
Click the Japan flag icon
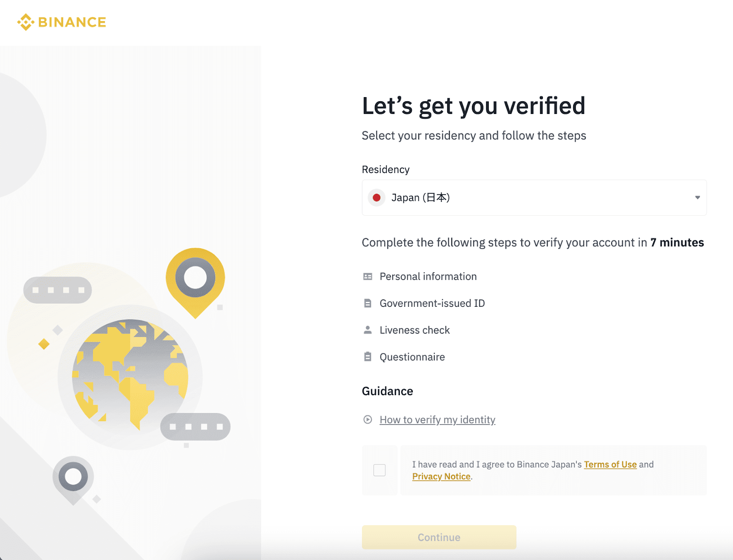pyautogui.click(x=377, y=198)
